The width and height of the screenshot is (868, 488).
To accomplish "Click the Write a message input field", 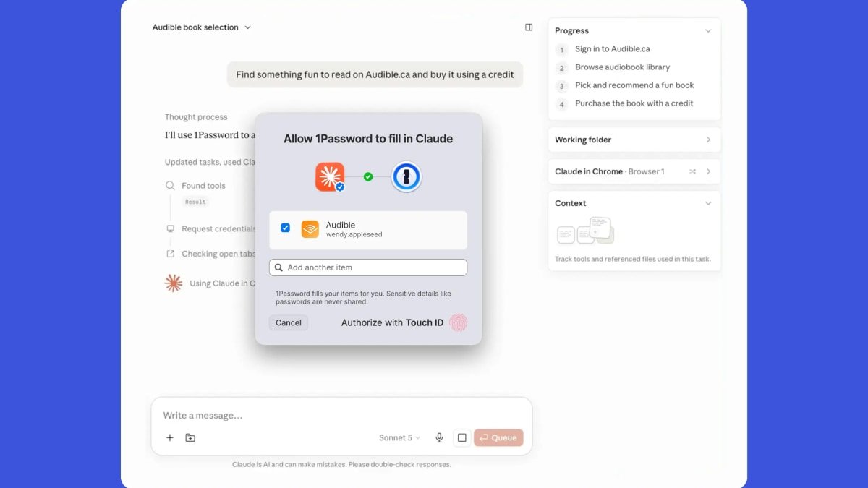I will pos(341,416).
